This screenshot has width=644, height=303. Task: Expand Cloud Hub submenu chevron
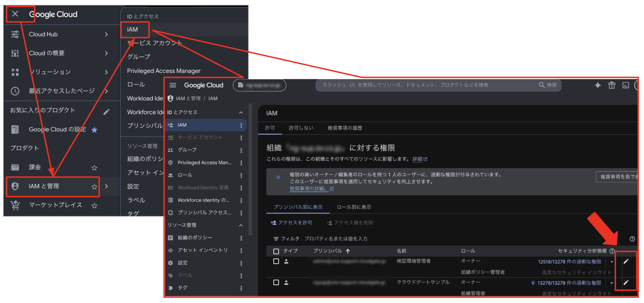[106, 34]
